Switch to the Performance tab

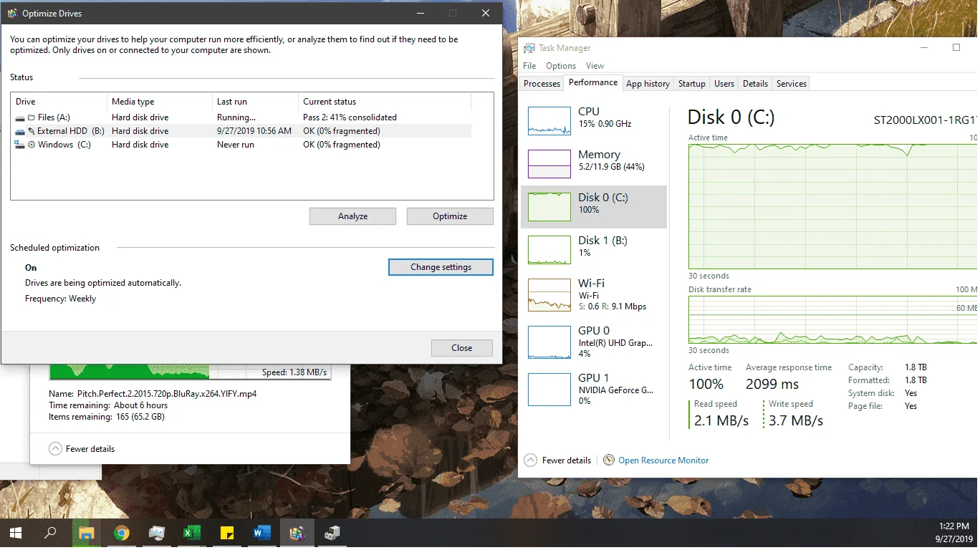[x=593, y=82]
